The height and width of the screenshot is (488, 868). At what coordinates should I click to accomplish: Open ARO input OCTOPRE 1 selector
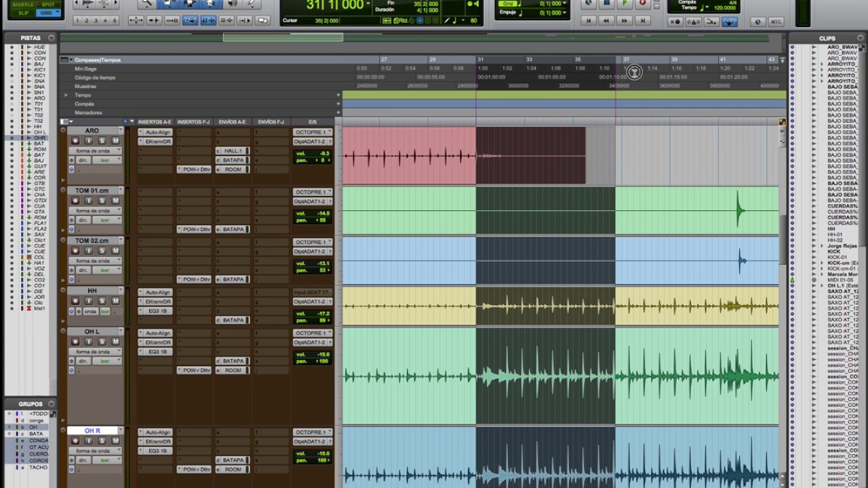[313, 132]
